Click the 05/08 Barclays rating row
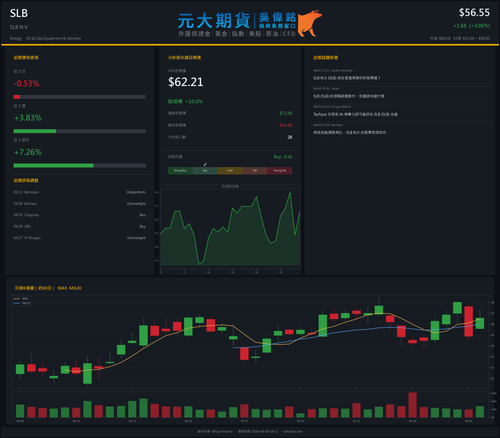Image resolution: width=500 pixels, height=438 pixels. [79, 204]
